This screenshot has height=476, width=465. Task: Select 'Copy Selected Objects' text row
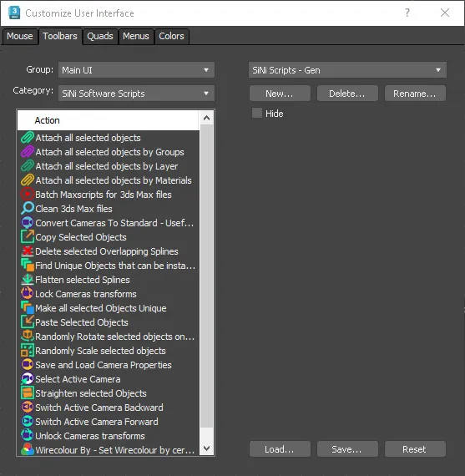coord(81,237)
